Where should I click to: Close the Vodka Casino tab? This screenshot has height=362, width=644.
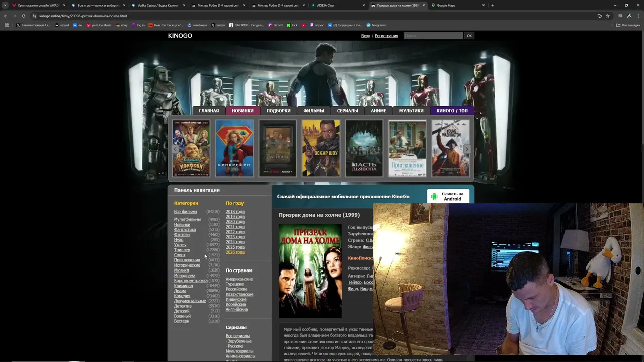(x=184, y=5)
